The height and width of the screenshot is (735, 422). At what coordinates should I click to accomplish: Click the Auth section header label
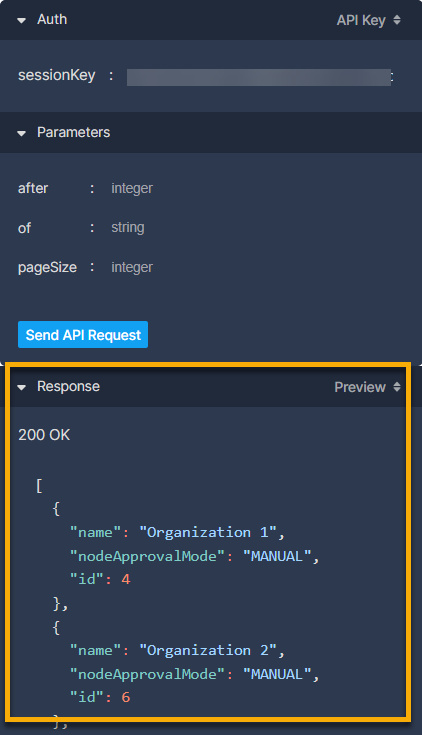[52, 20]
